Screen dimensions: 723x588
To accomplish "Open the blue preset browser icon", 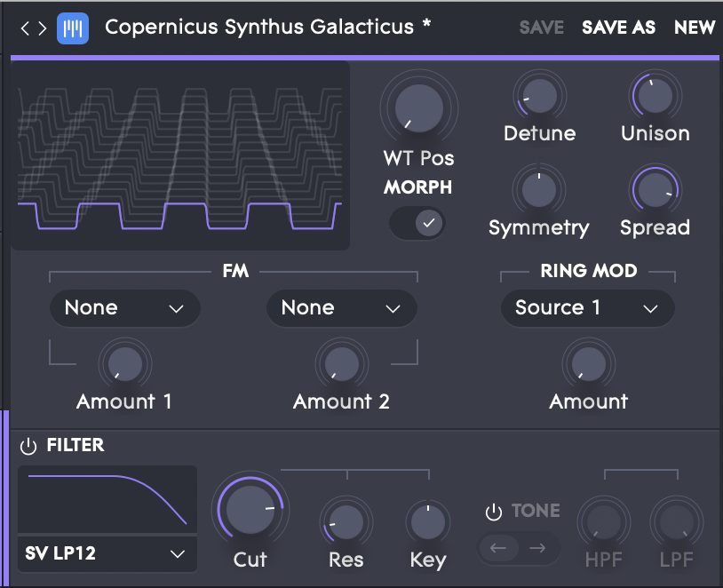I will pyautogui.click(x=73, y=28).
